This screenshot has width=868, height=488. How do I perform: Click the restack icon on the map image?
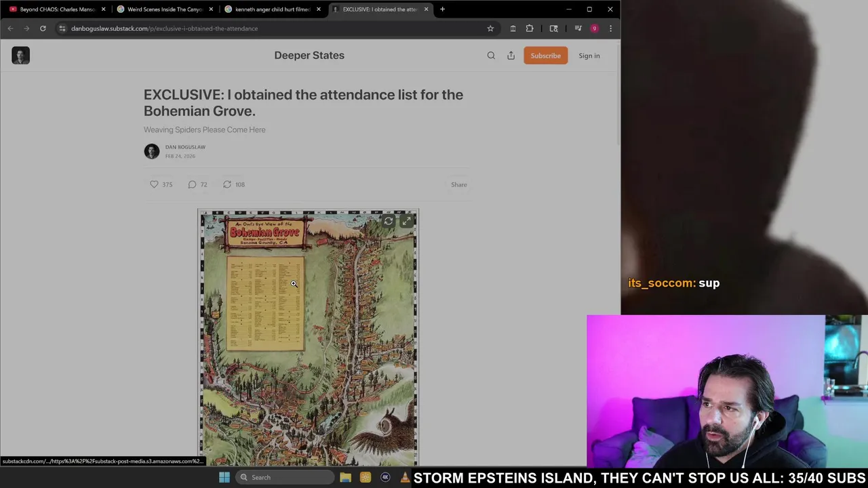tap(388, 221)
